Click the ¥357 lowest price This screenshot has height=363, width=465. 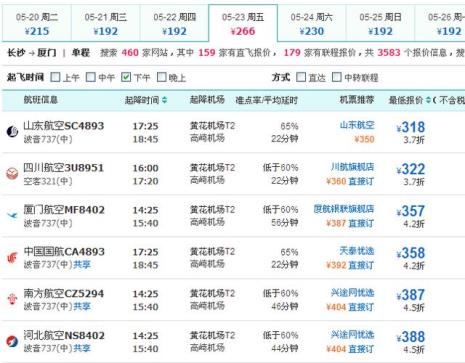pyautogui.click(x=411, y=211)
